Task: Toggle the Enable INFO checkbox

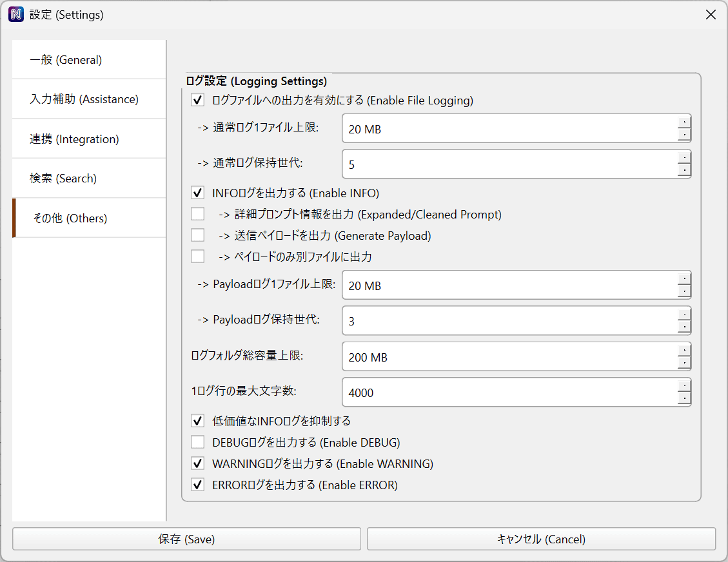Action: 198,193
